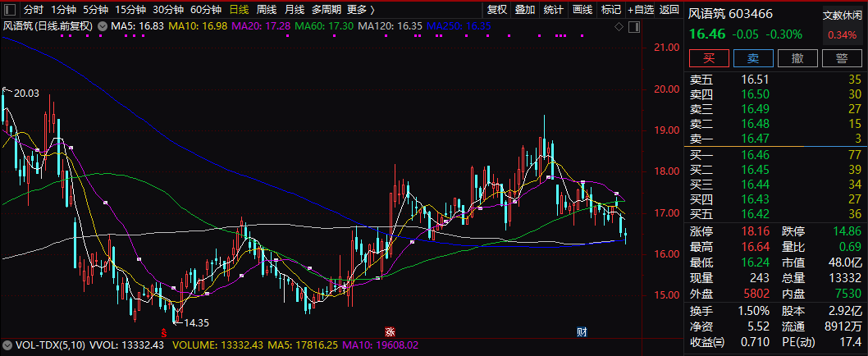Click the red S marker on the timeline
This screenshot has height=356, width=868.
tap(164, 333)
